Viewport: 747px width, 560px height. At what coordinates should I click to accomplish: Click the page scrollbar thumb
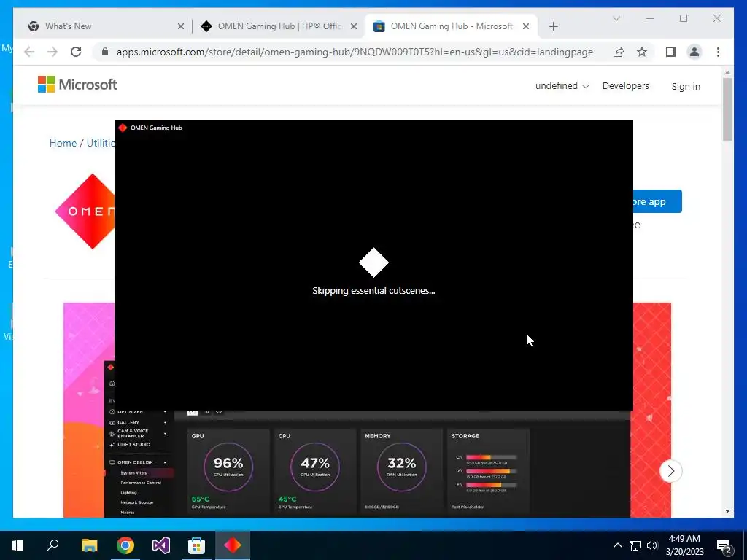pyautogui.click(x=727, y=109)
